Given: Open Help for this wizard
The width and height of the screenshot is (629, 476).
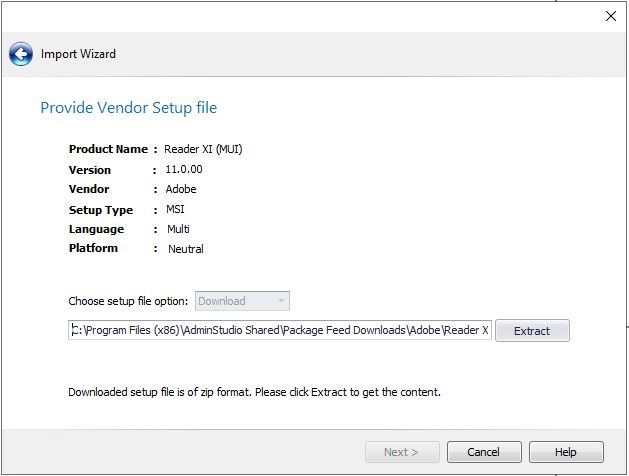Looking at the screenshot, I should [x=566, y=452].
